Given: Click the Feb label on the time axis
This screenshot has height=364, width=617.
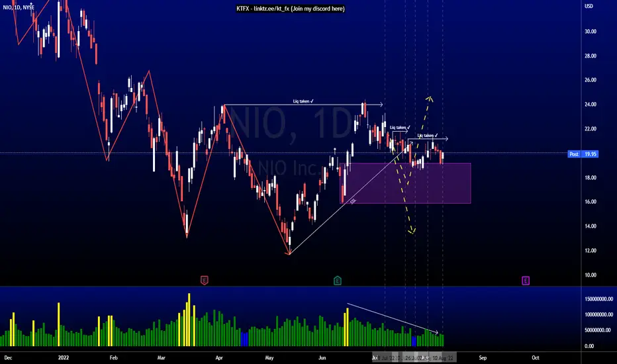Looking at the screenshot, I should (x=113, y=357).
